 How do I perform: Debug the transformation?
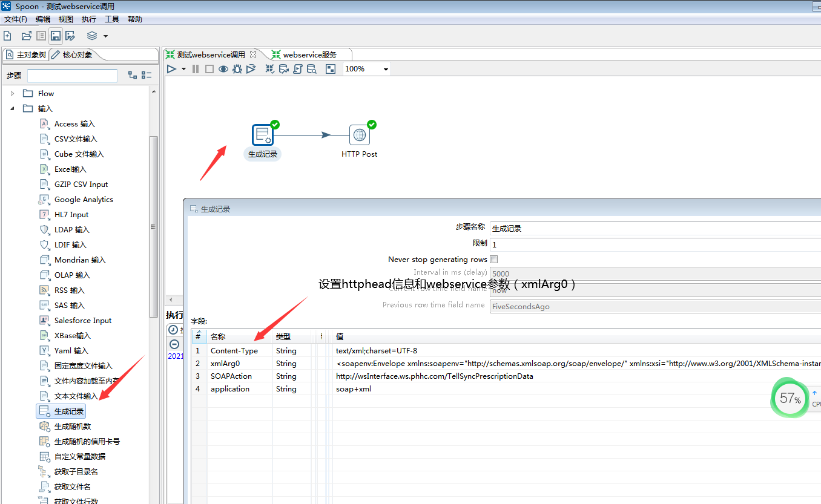coord(236,68)
